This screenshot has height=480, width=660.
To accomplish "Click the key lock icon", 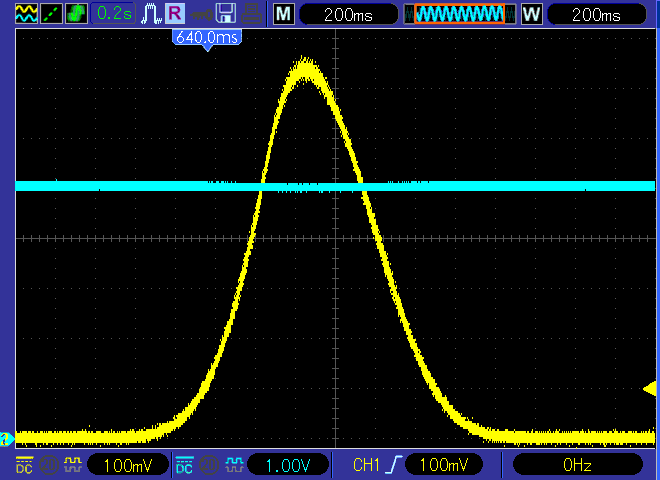I will [201, 15].
